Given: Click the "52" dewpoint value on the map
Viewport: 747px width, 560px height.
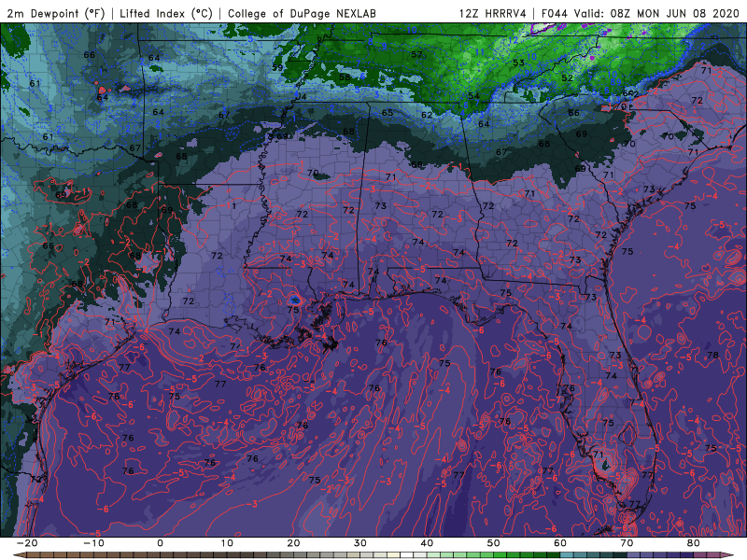Looking at the screenshot, I should click(567, 78).
